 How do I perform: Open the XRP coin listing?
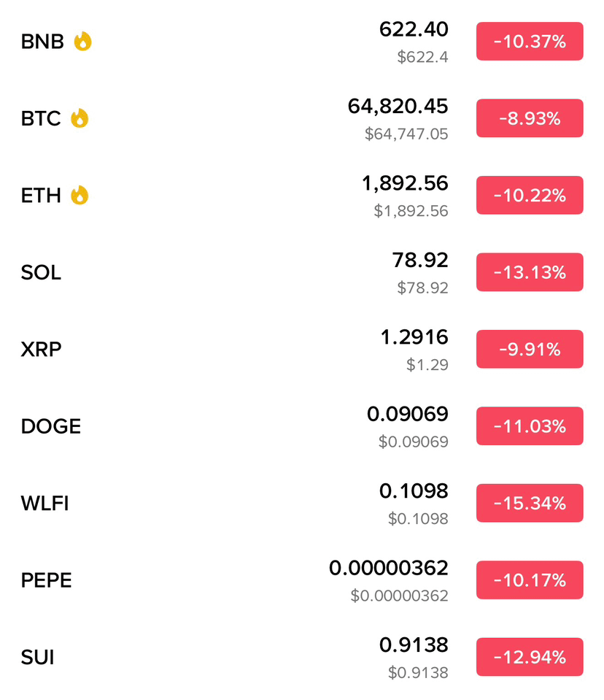302,349
